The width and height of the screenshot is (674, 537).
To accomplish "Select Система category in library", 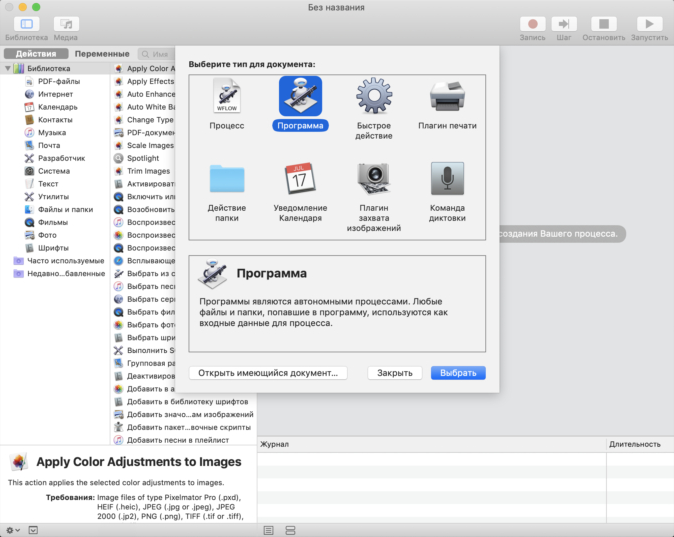I will coord(55,171).
